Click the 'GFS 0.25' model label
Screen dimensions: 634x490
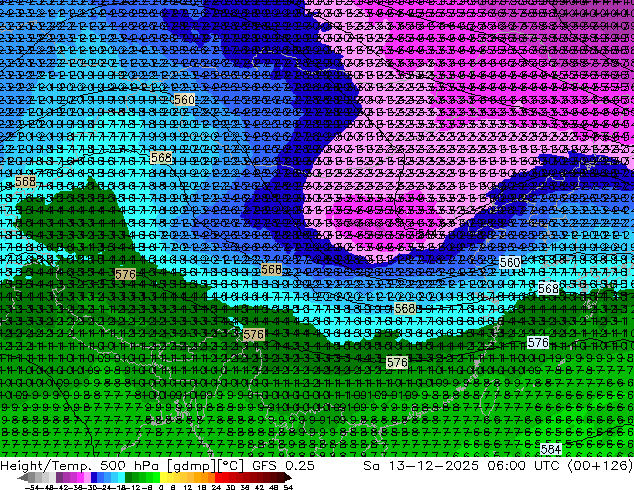283,465
